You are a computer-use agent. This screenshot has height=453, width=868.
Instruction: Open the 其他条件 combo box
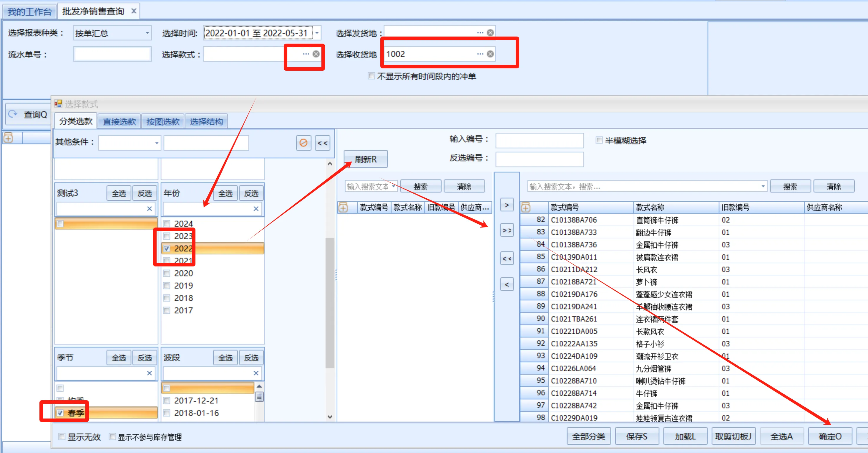click(156, 143)
